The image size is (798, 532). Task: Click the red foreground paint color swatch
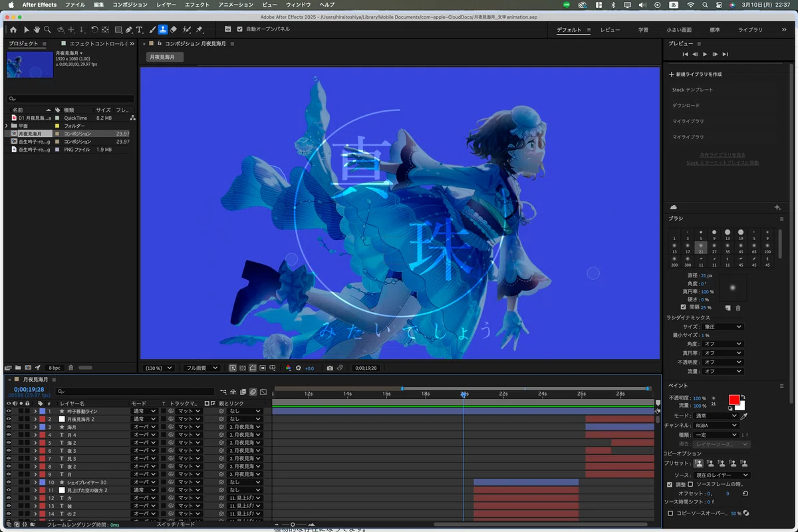733,400
